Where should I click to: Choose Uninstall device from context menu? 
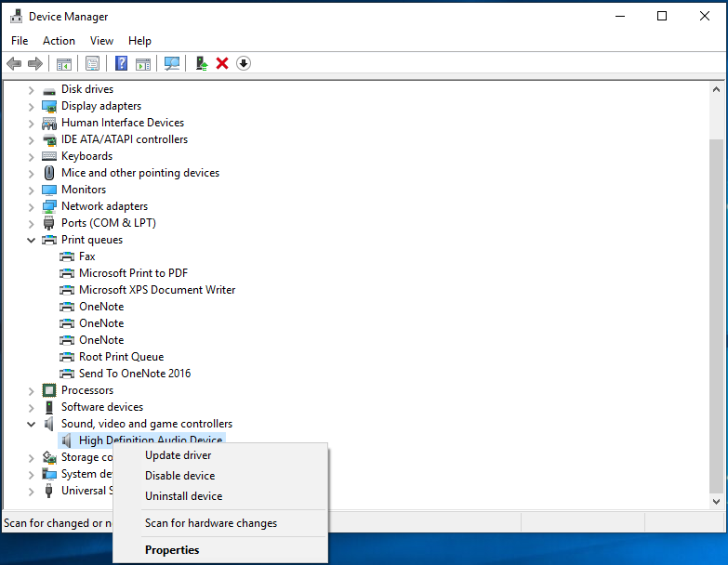[220, 496]
